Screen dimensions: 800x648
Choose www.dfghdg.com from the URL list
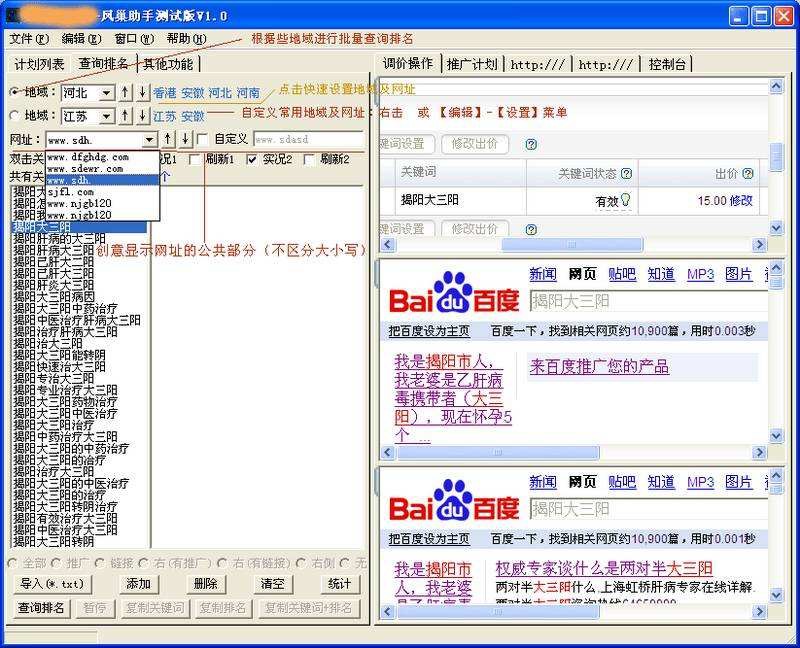tap(103, 157)
